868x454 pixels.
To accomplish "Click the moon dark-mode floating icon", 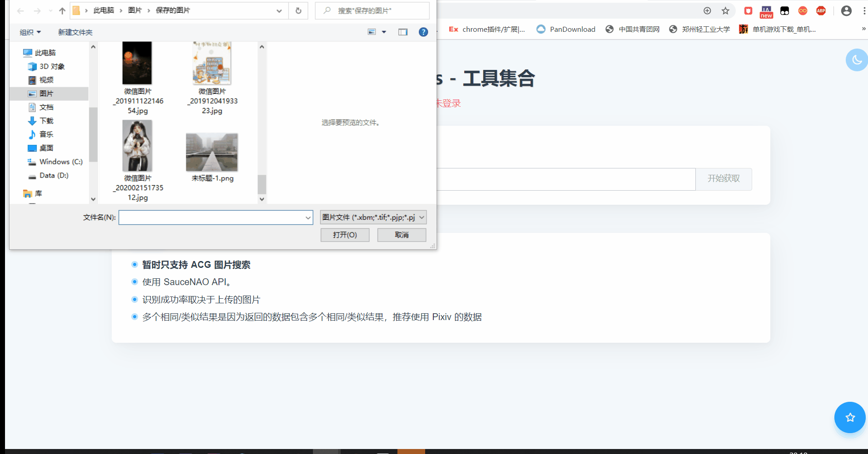I will (x=857, y=59).
